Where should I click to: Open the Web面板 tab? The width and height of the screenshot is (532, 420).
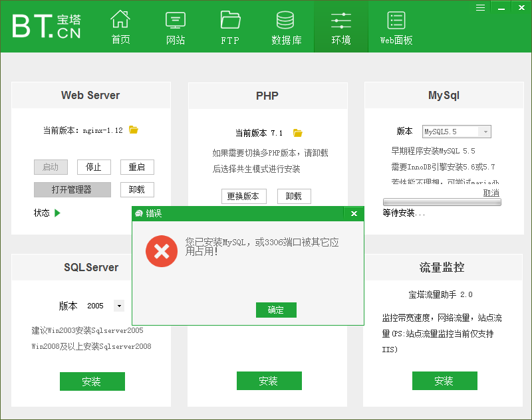coord(396,28)
